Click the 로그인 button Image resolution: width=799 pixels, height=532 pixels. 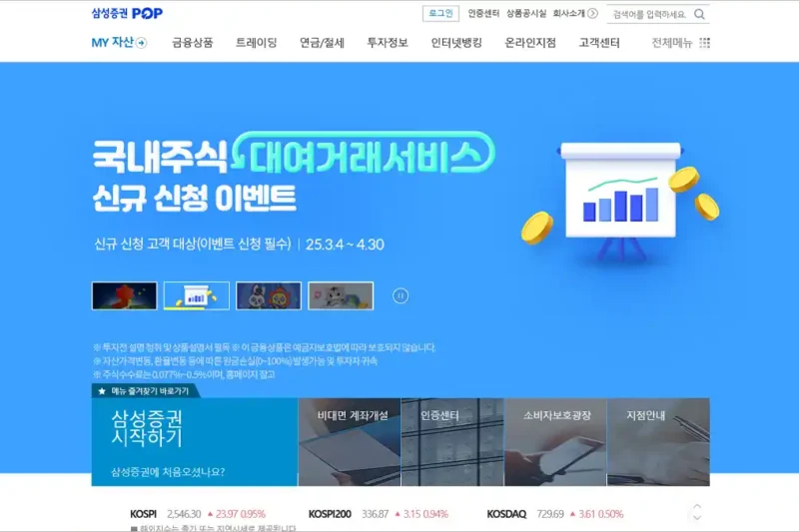point(440,13)
